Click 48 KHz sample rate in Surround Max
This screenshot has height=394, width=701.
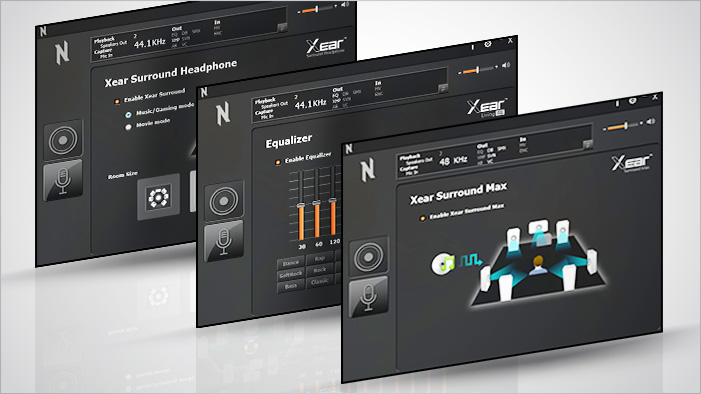(x=453, y=161)
